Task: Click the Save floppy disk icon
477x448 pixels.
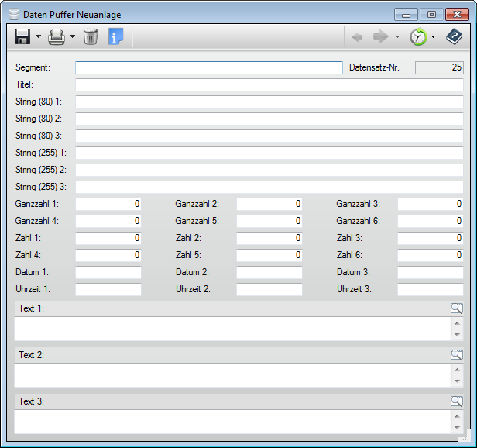Action: pyautogui.click(x=22, y=36)
